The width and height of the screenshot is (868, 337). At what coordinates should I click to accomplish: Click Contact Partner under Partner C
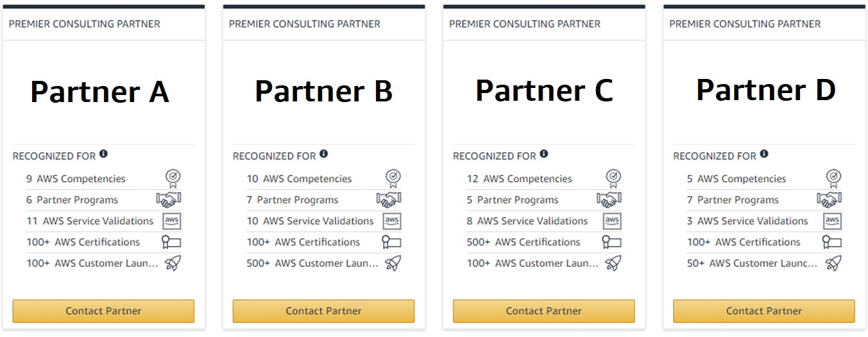(x=543, y=311)
